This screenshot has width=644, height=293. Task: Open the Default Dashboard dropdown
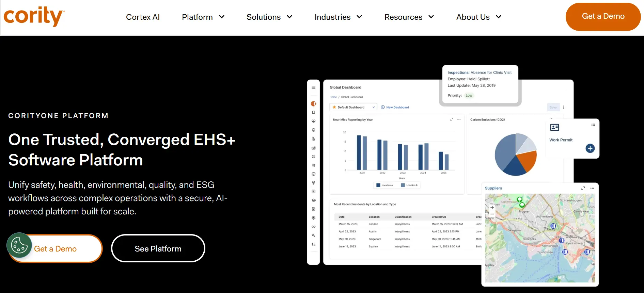click(354, 107)
